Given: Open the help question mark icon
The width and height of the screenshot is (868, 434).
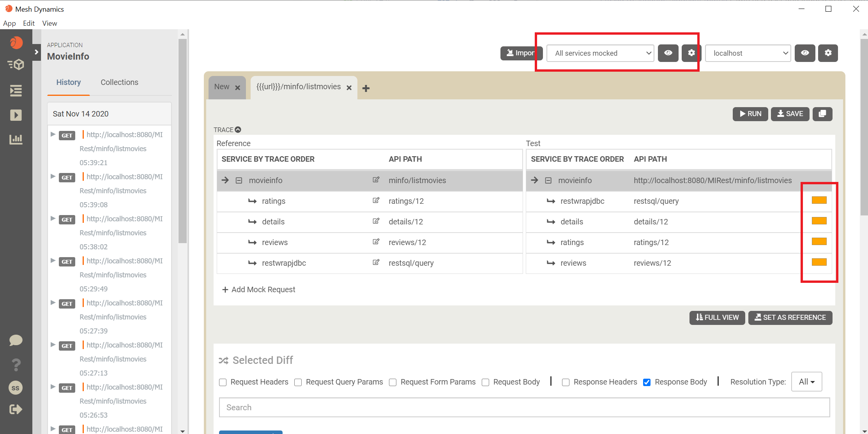Looking at the screenshot, I should pyautogui.click(x=16, y=364).
